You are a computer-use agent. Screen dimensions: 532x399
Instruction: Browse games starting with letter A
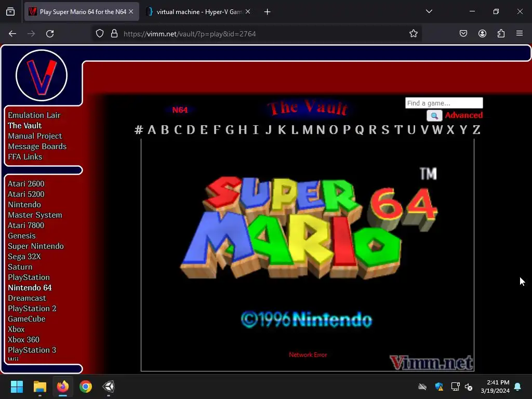pos(152,129)
